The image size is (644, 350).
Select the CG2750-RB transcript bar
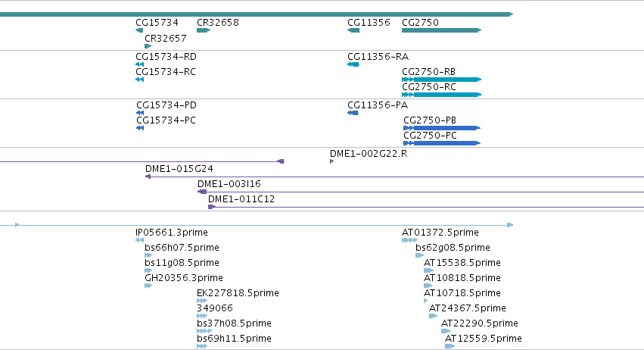pos(441,80)
